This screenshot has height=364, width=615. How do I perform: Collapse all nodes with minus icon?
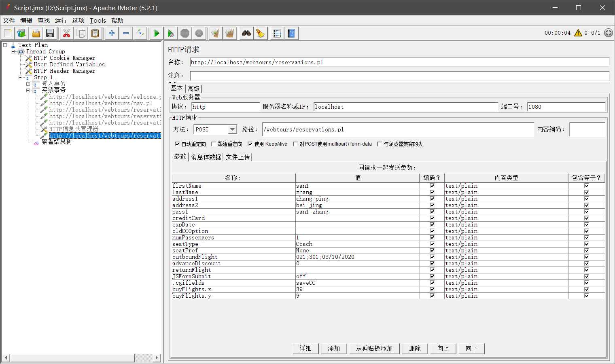coord(126,33)
